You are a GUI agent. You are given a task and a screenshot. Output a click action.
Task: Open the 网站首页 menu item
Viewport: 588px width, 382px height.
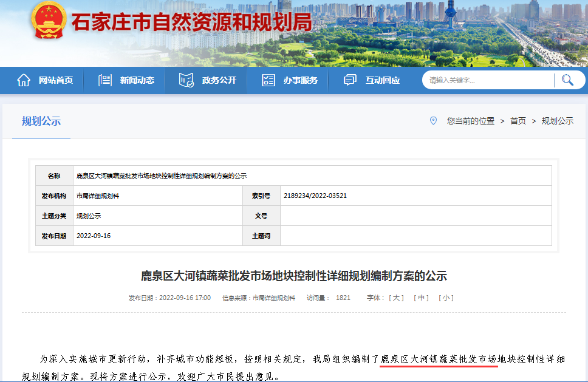(56, 80)
